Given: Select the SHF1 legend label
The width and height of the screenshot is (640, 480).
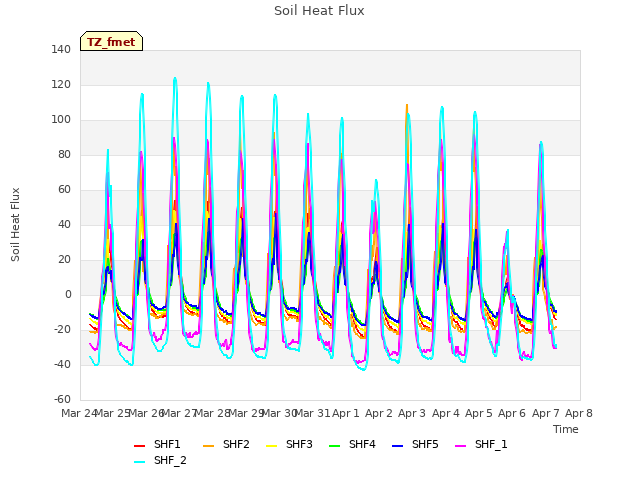Looking at the screenshot, I should coord(167,444).
